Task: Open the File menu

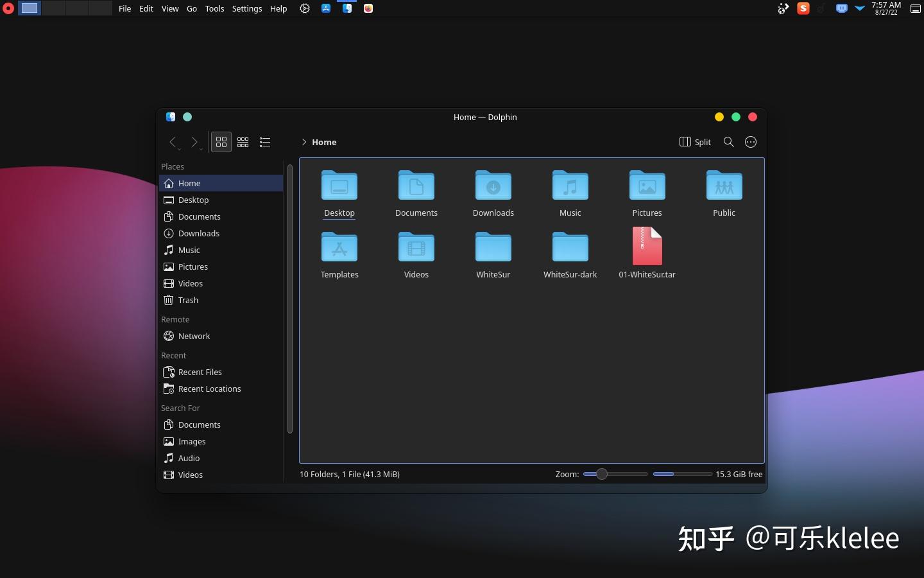Action: click(x=124, y=8)
